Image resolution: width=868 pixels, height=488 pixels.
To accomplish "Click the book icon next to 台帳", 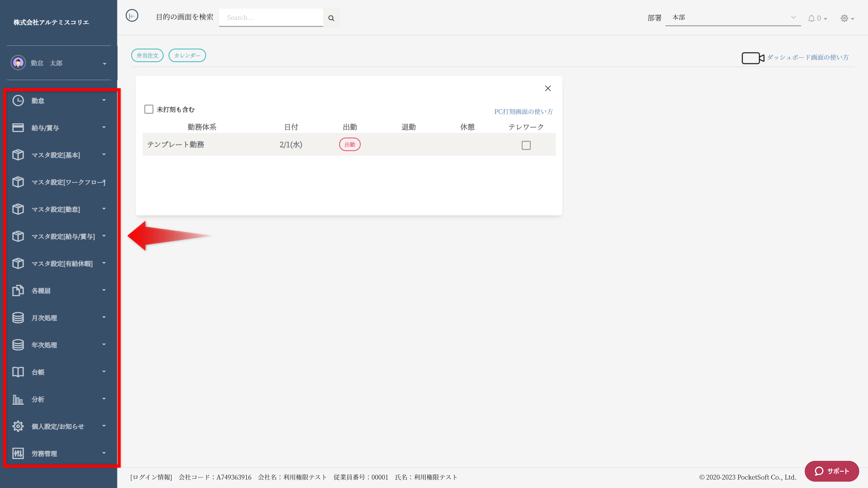I will coord(18,372).
